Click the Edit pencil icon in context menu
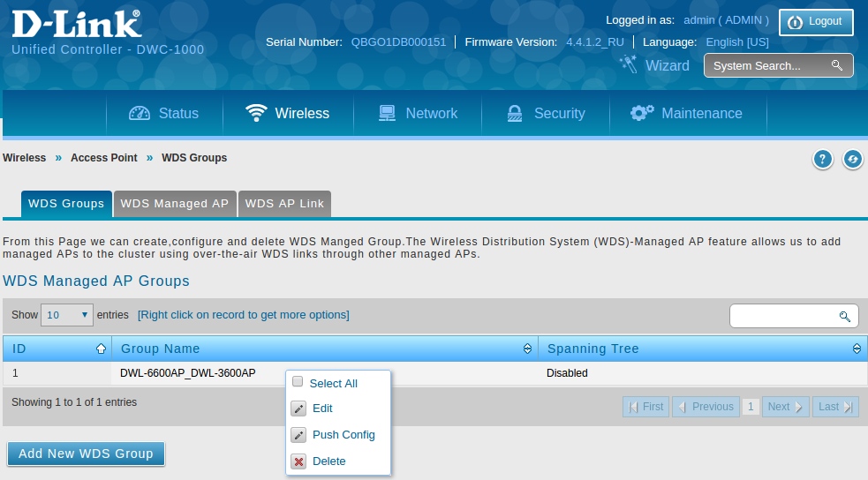The height and width of the screenshot is (480, 868). (298, 409)
